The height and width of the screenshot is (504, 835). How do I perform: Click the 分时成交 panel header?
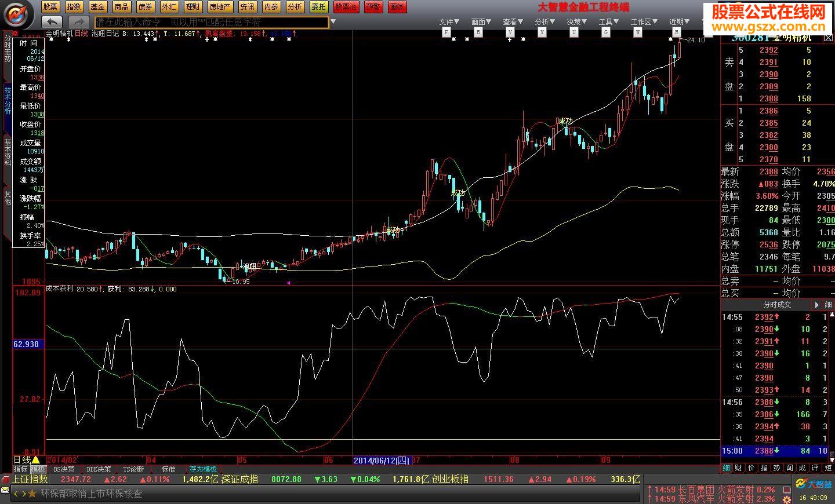(777, 304)
